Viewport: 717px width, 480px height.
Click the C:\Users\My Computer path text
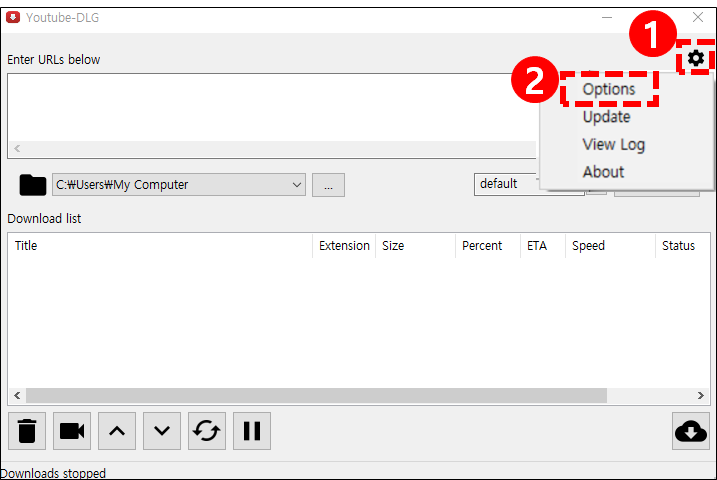point(122,185)
